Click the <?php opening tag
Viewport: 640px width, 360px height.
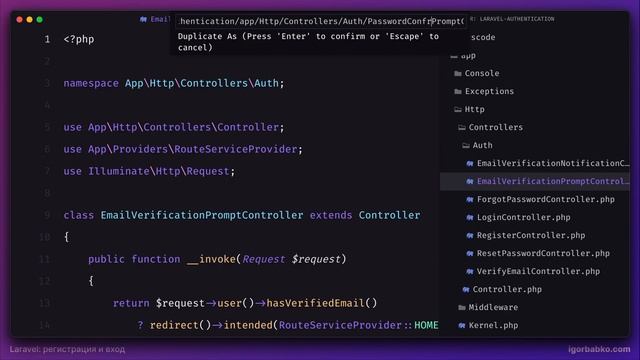[79, 40]
